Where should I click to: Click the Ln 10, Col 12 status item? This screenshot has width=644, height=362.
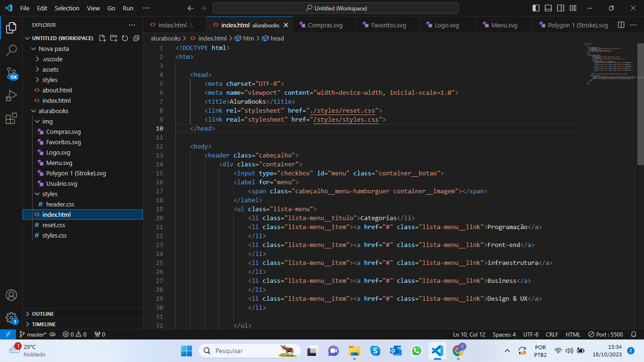[469, 334]
